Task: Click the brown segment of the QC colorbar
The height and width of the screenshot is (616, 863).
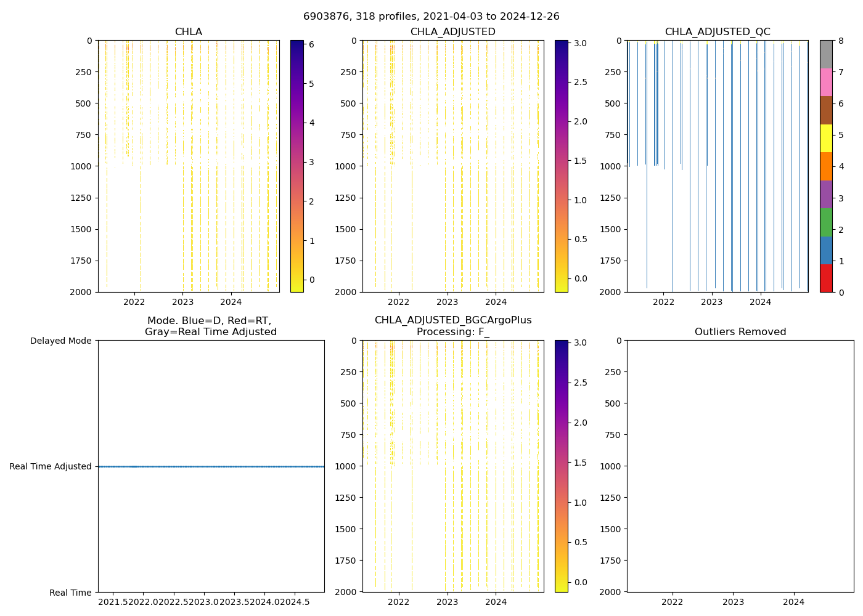Action: [826, 110]
